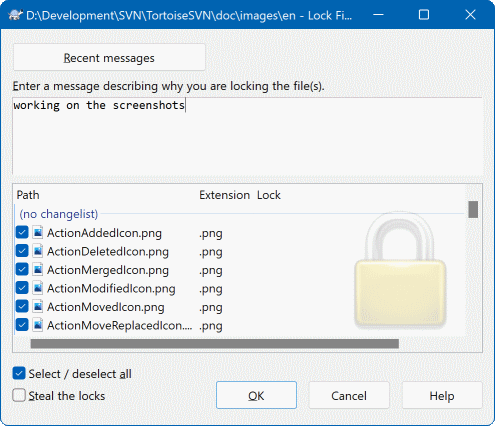Image resolution: width=495 pixels, height=426 pixels.
Task: Click the TortoiseSVN title bar icon
Action: point(15,15)
